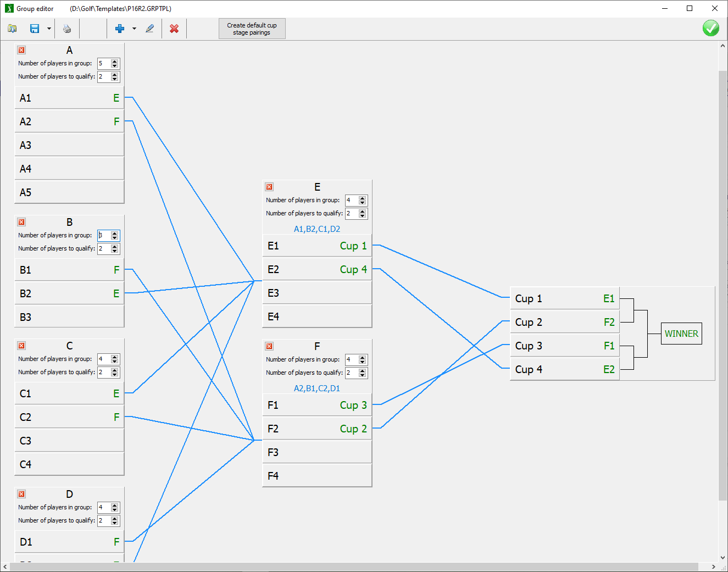This screenshot has height=572, width=728.
Task: Select slot E2 leading to Cup 4
Action: (317, 269)
